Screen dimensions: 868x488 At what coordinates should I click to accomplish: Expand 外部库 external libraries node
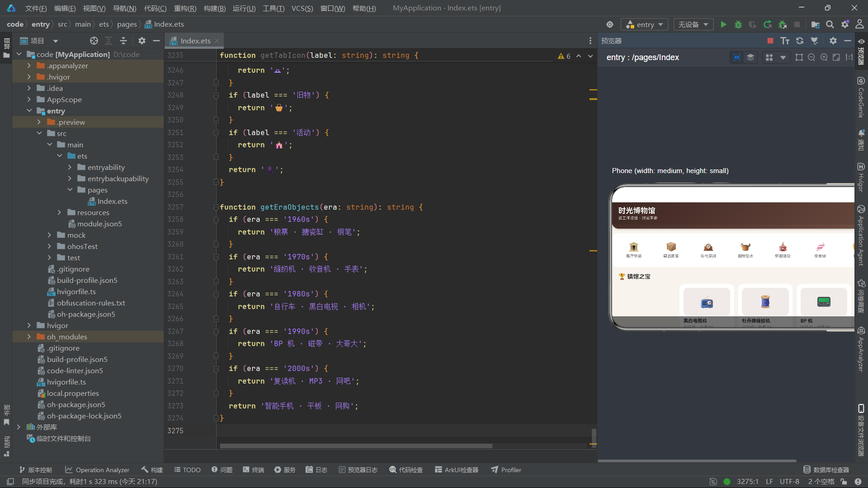[19, 427]
